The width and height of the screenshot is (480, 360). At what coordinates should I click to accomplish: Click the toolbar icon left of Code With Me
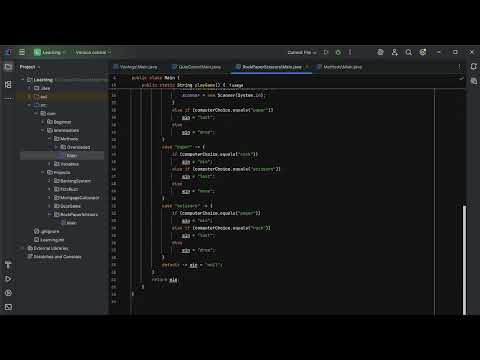point(380,52)
